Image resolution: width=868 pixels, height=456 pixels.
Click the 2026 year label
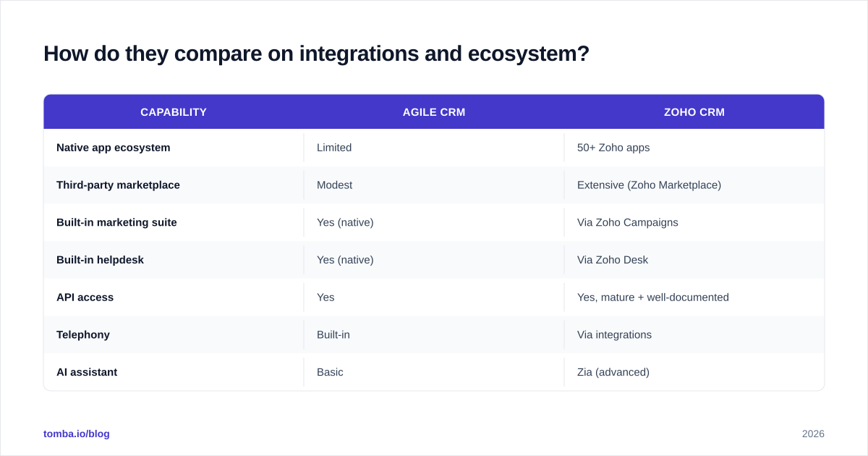point(813,434)
